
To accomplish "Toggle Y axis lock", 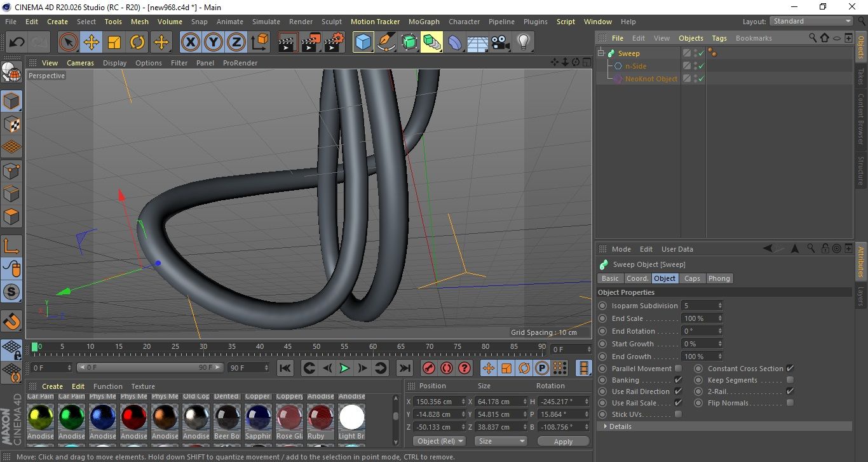I will [x=214, y=43].
